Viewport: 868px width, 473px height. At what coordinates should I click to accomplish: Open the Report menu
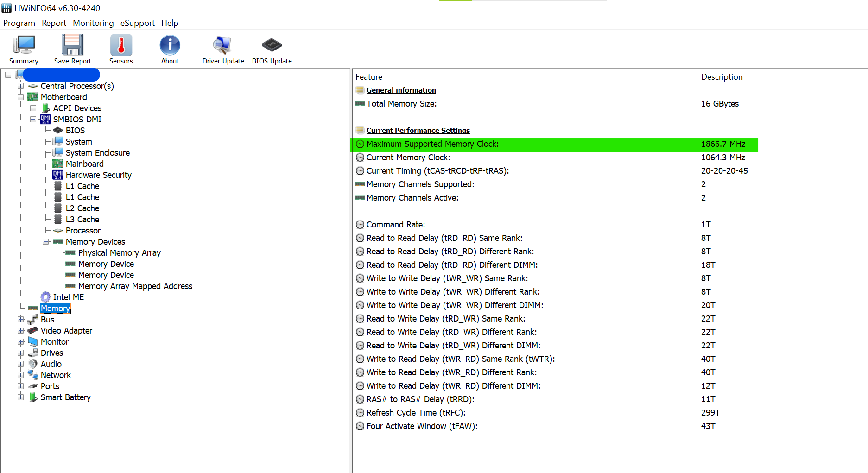[54, 23]
